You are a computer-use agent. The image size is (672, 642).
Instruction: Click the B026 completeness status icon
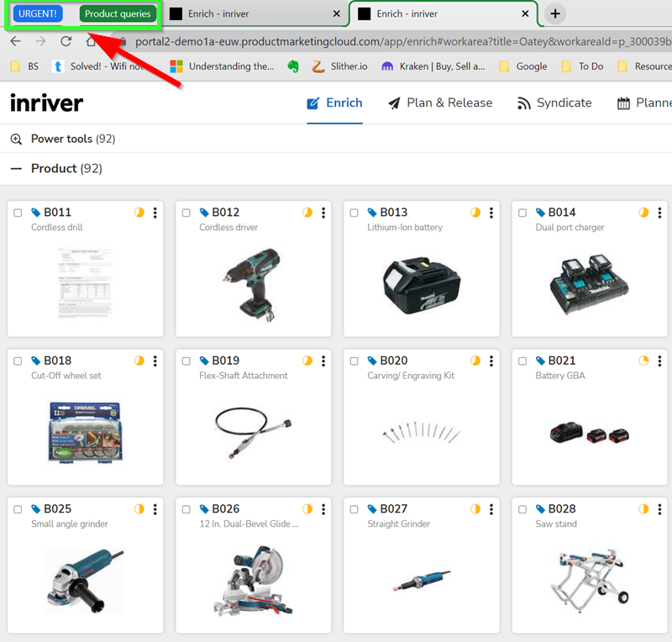(307, 509)
